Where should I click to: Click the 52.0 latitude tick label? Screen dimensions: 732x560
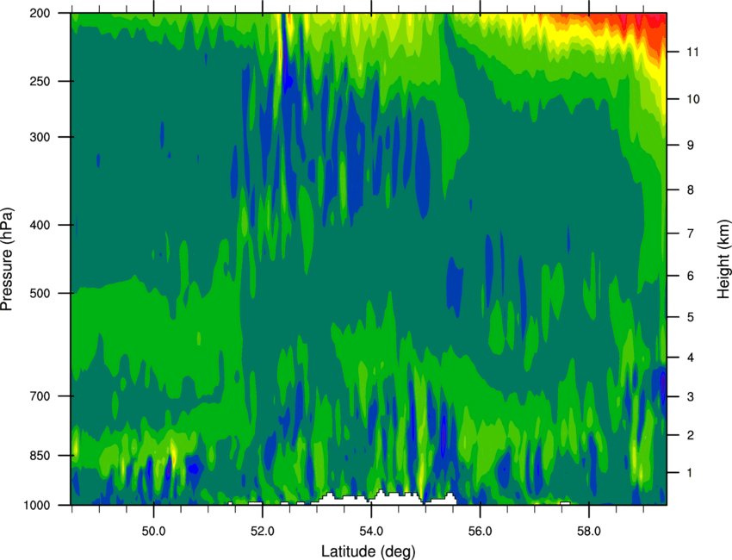coord(263,532)
